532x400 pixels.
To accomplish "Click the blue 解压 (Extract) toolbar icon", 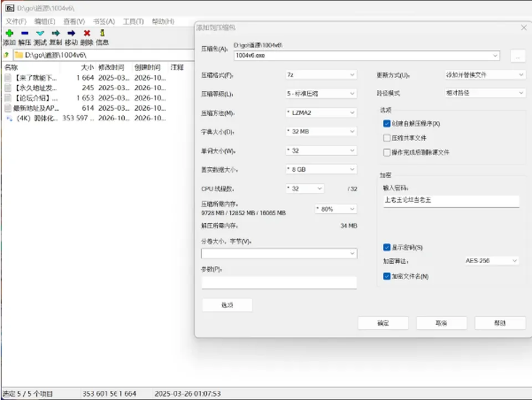I will pyautogui.click(x=25, y=33).
